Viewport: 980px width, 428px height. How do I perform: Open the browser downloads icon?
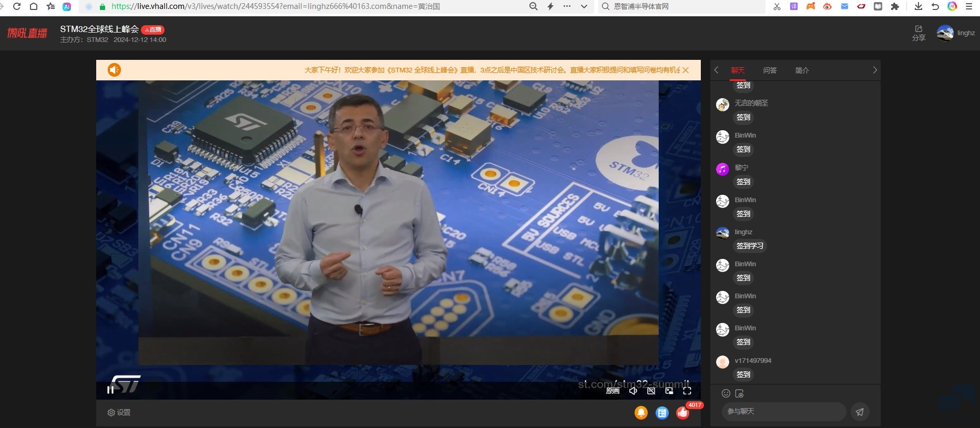tap(918, 6)
